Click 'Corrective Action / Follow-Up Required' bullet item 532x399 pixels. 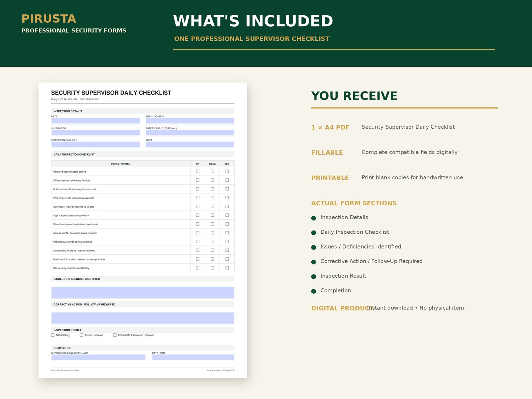click(371, 261)
